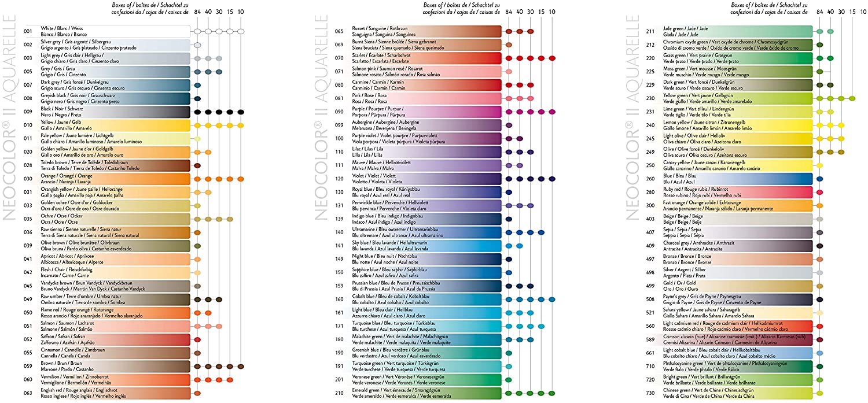This screenshot has width=868, height=403.
Task: Click the Black 009 color swatch bar
Action: tap(113, 112)
